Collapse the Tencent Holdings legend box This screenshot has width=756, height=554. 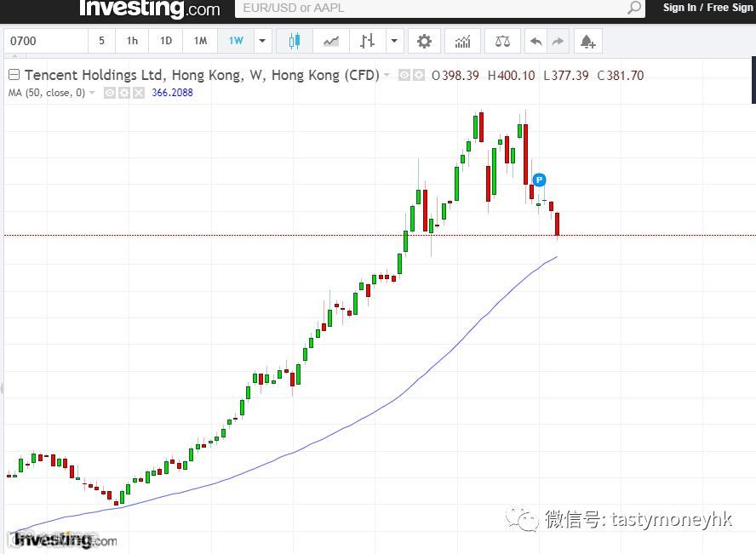(14, 75)
